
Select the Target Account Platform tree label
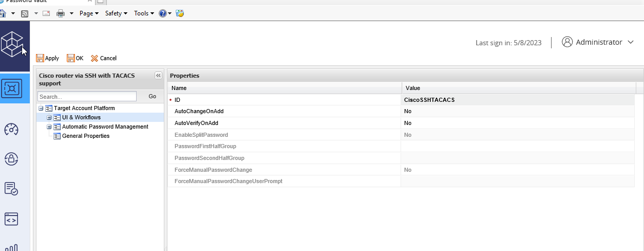[x=84, y=108]
